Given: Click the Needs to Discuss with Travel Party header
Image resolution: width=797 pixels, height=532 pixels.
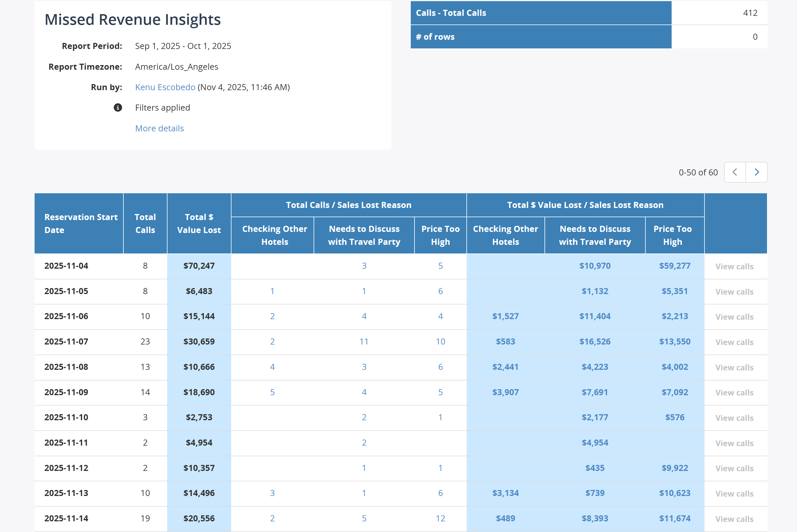Looking at the screenshot, I should (364, 235).
